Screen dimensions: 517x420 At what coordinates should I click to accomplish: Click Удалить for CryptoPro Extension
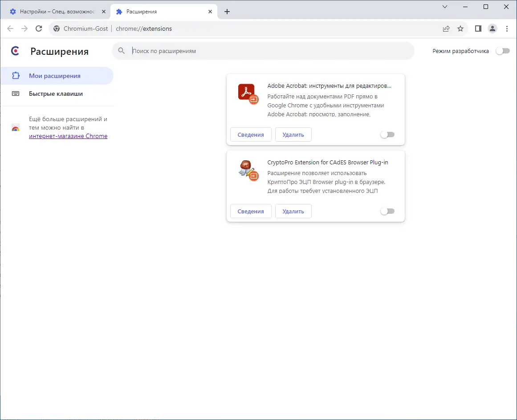tap(293, 211)
